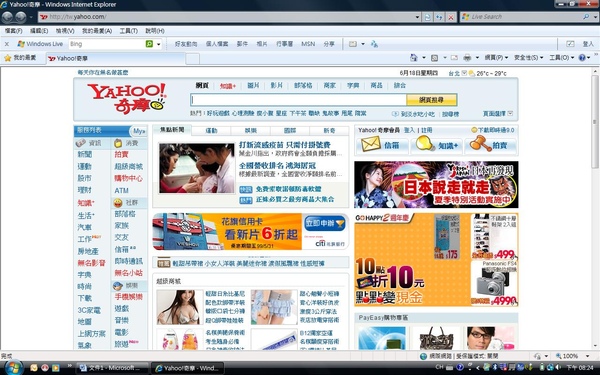This screenshot has width=600, height=375.
Task: Close the Windows Live toolbar with its X
Action: click(7, 44)
